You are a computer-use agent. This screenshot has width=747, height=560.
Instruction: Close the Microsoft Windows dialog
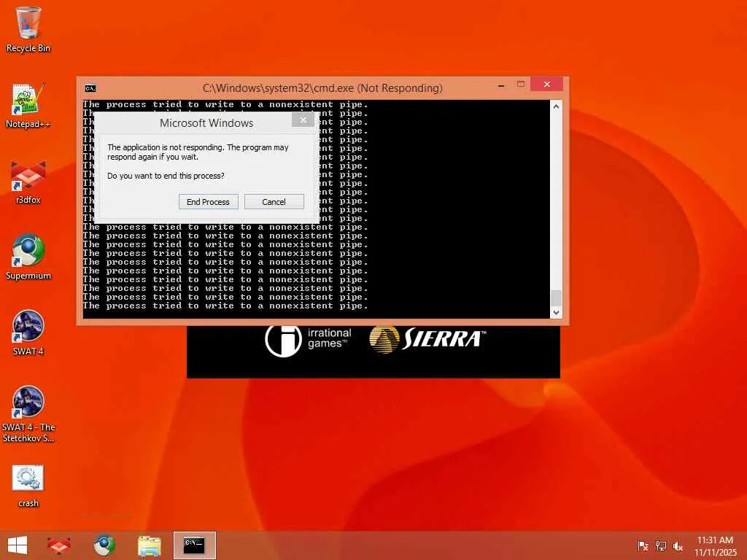tap(303, 120)
